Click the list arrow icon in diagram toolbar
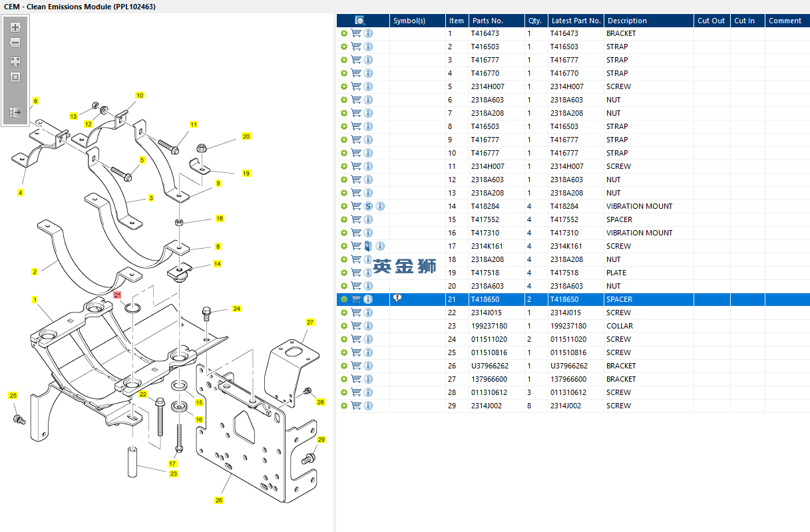The image size is (810, 532). (x=15, y=112)
